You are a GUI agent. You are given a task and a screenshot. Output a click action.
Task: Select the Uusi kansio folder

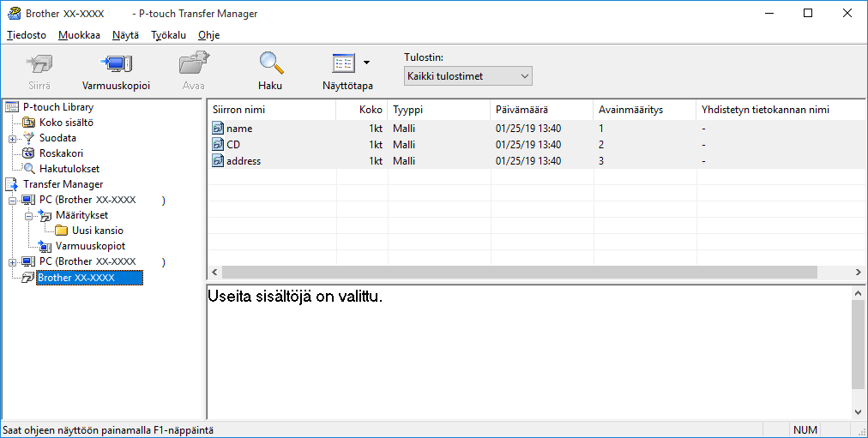pyautogui.click(x=98, y=231)
